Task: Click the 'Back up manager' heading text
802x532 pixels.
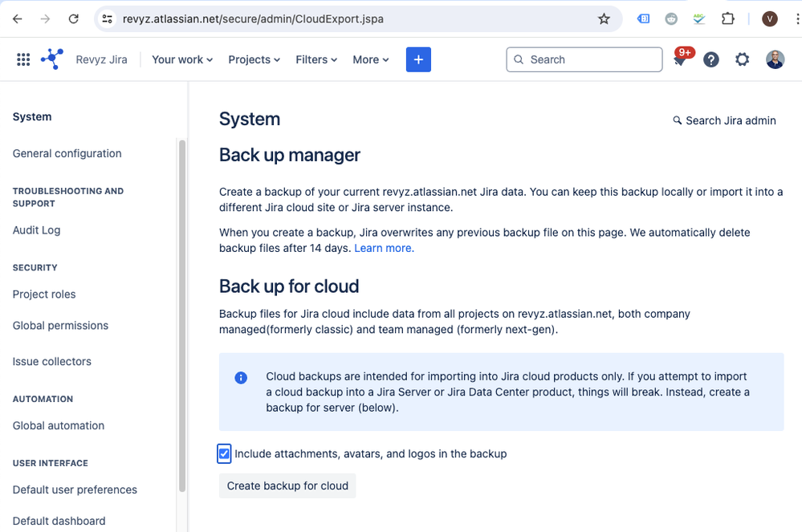Action: pyautogui.click(x=290, y=155)
